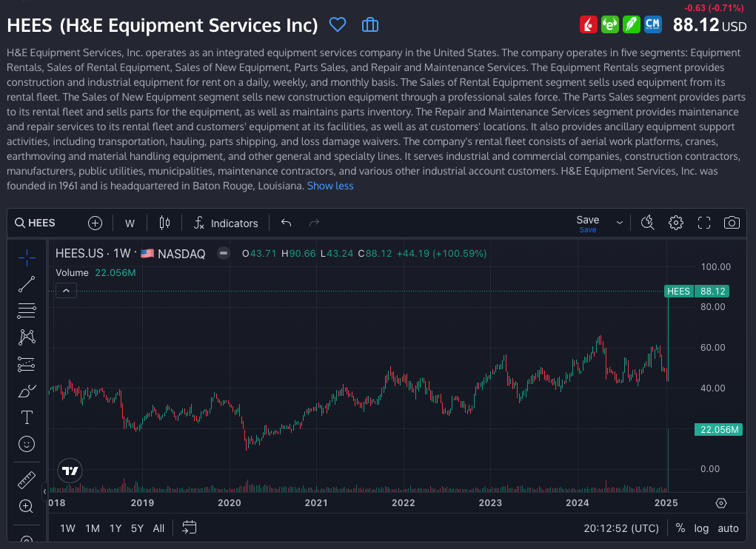This screenshot has width=756, height=549.
Task: Open the go-to-date calendar icon
Action: click(x=189, y=528)
